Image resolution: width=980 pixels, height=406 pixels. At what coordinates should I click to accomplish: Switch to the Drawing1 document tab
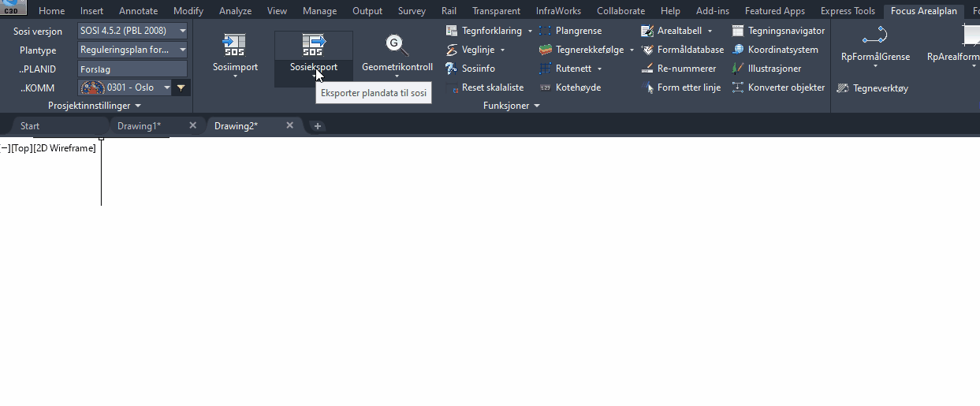coord(140,126)
